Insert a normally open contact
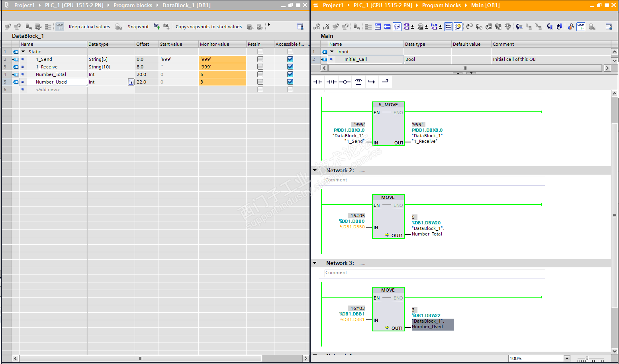The width and height of the screenshot is (619, 364). (x=318, y=82)
